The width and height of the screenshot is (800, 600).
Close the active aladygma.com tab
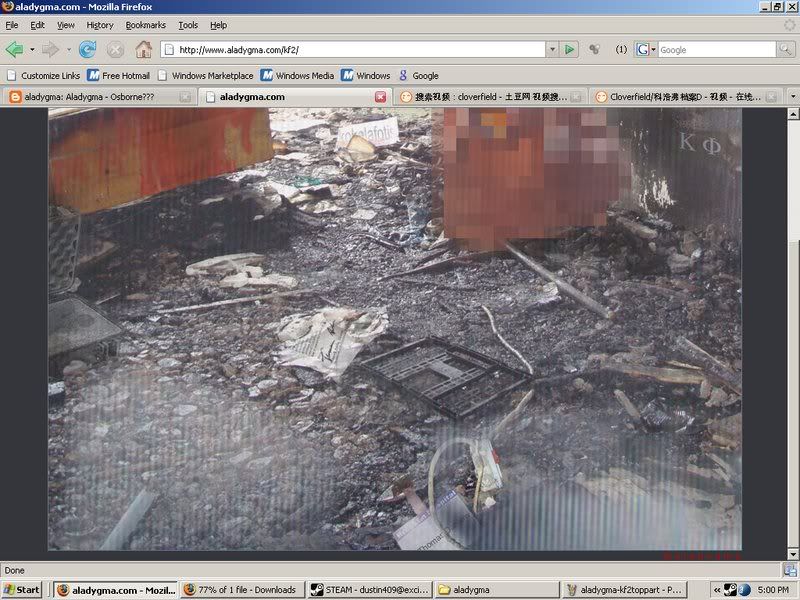click(380, 97)
